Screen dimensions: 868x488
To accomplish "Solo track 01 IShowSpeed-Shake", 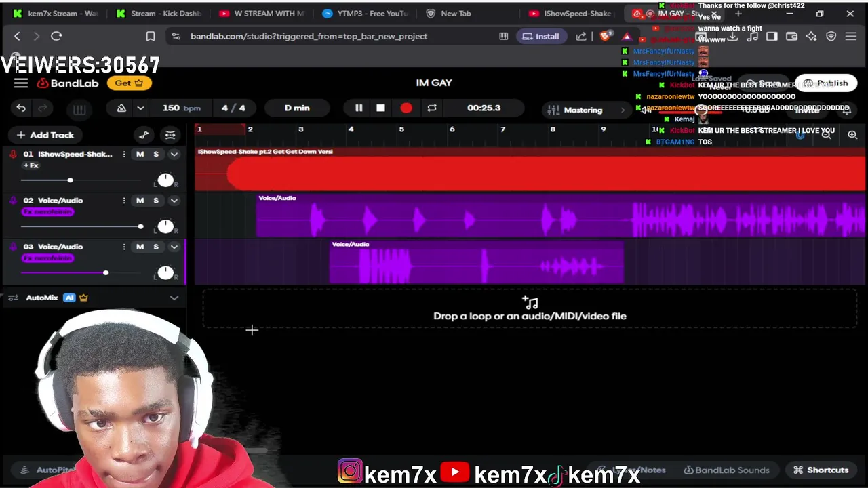I will tap(156, 154).
